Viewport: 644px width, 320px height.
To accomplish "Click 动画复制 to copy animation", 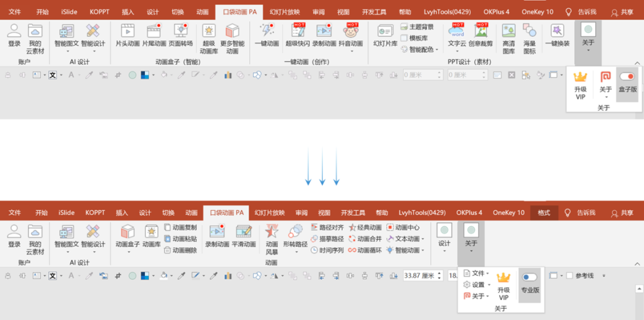I will pos(180,227).
